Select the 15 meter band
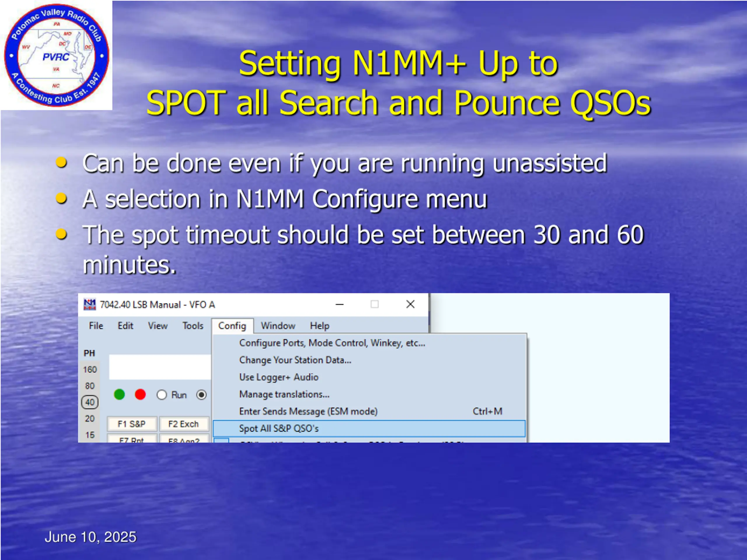Screen dimensions: 747x560 (x=90, y=435)
